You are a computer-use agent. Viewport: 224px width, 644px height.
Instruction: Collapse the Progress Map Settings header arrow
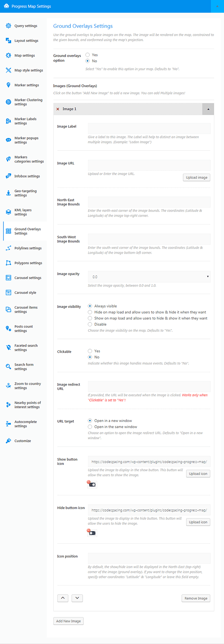point(217,6)
